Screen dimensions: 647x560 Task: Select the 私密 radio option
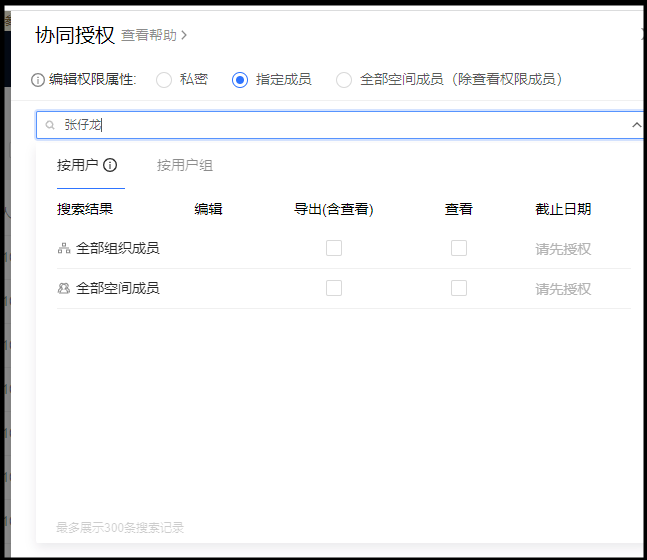(x=164, y=80)
